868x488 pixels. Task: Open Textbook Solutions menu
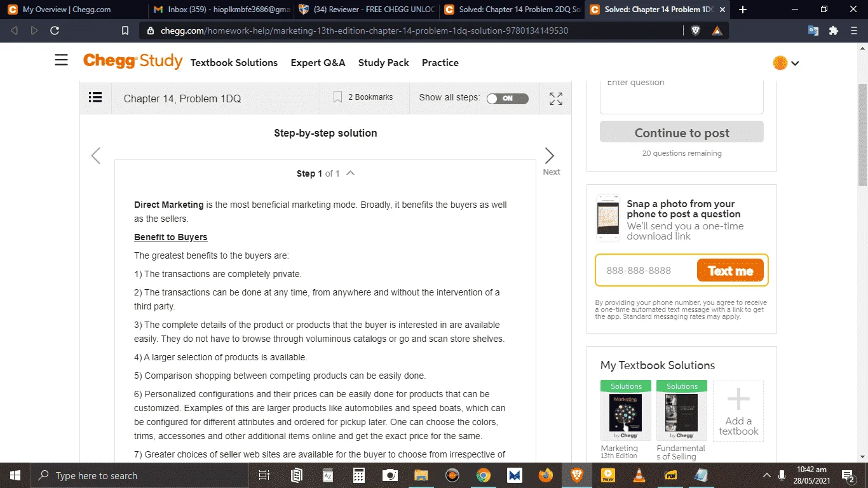point(234,63)
